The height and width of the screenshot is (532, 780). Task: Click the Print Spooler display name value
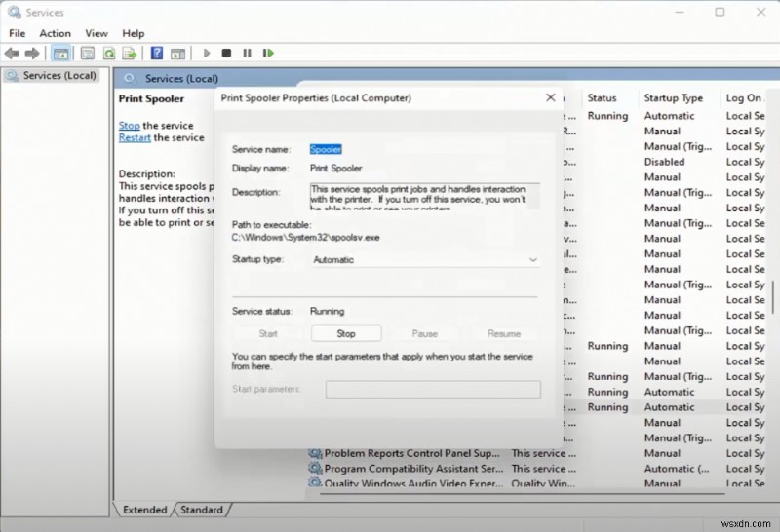[335, 168]
